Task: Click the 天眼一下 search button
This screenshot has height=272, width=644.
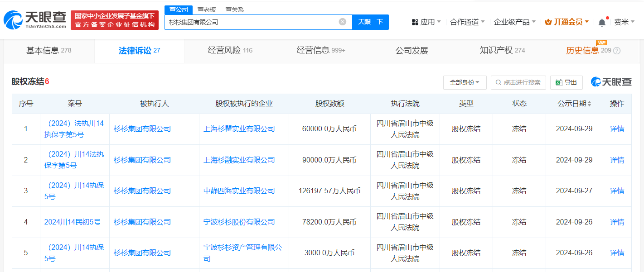Action: [x=370, y=22]
